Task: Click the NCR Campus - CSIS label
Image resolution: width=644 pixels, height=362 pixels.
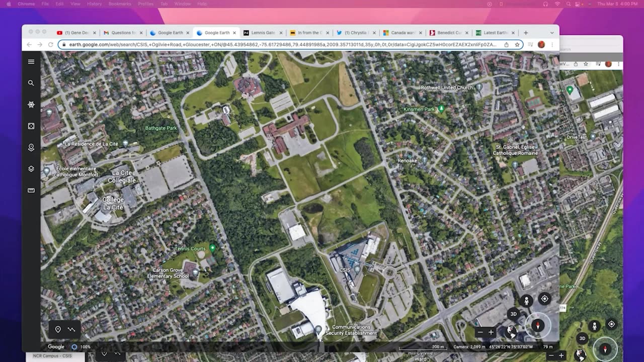Action: coord(53,356)
